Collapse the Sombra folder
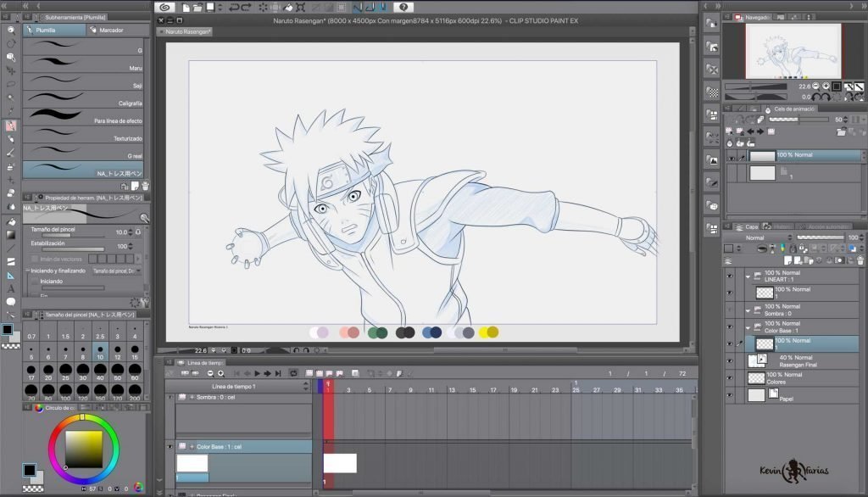Image resolution: width=868 pixels, height=497 pixels. pos(748,310)
